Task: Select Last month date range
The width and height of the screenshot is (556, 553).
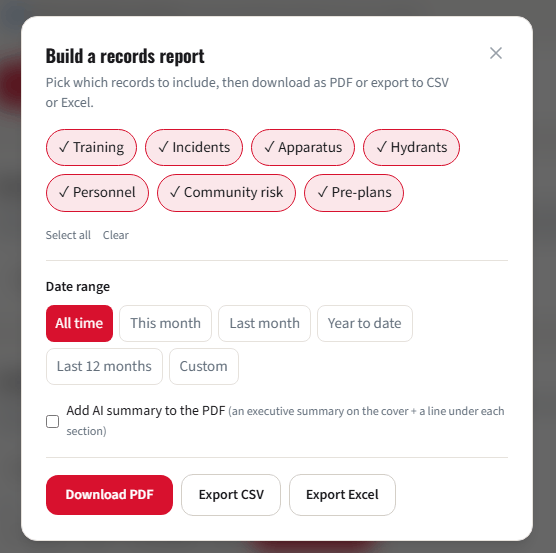Action: 265,323
